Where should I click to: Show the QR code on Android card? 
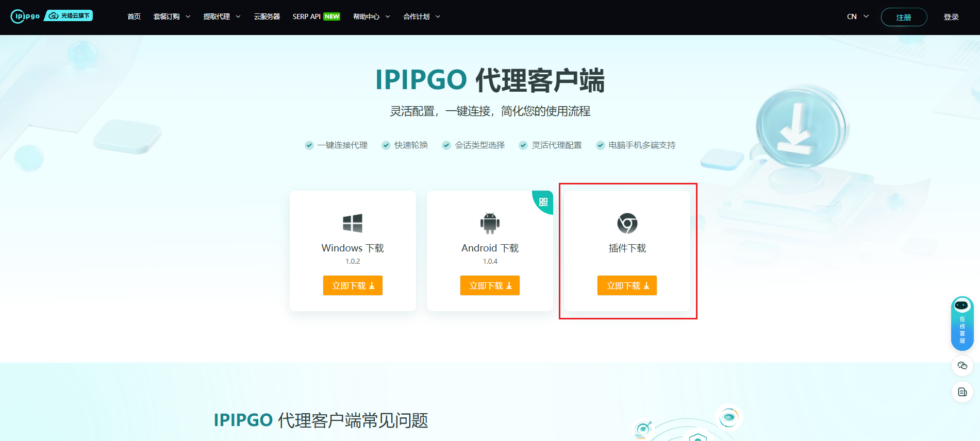click(x=543, y=201)
